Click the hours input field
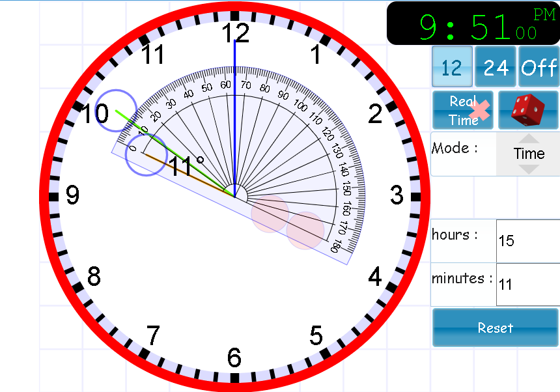The width and height of the screenshot is (560, 392). coord(528,241)
